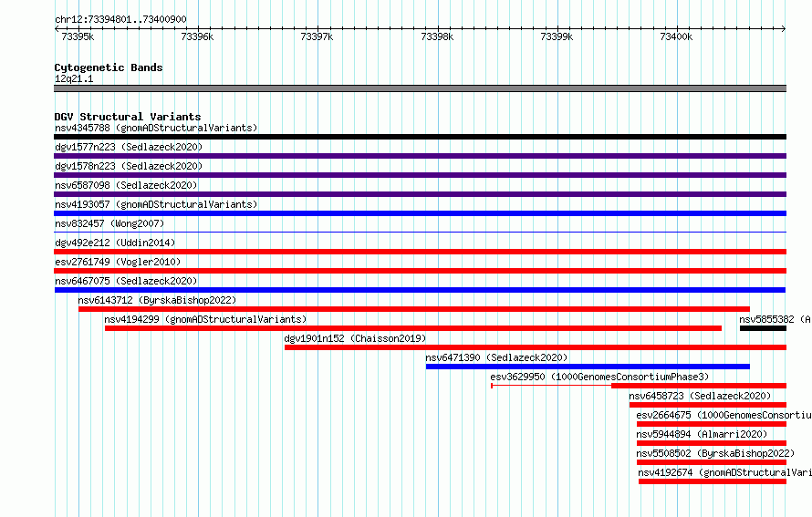
Task: Click the DGV Structural Variants track title
Action: click(x=128, y=117)
